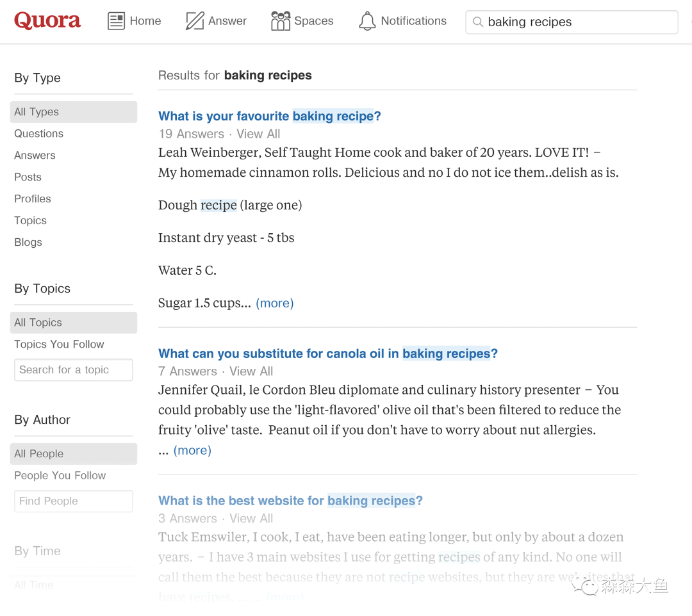Expand (more) on the Jennifer Quail answer

(192, 450)
